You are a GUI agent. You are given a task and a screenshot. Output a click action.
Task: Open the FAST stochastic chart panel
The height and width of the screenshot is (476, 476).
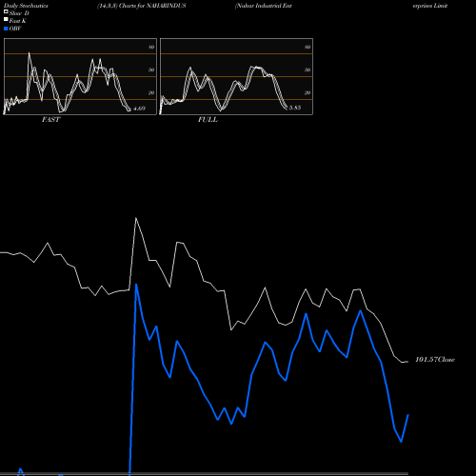click(80, 76)
